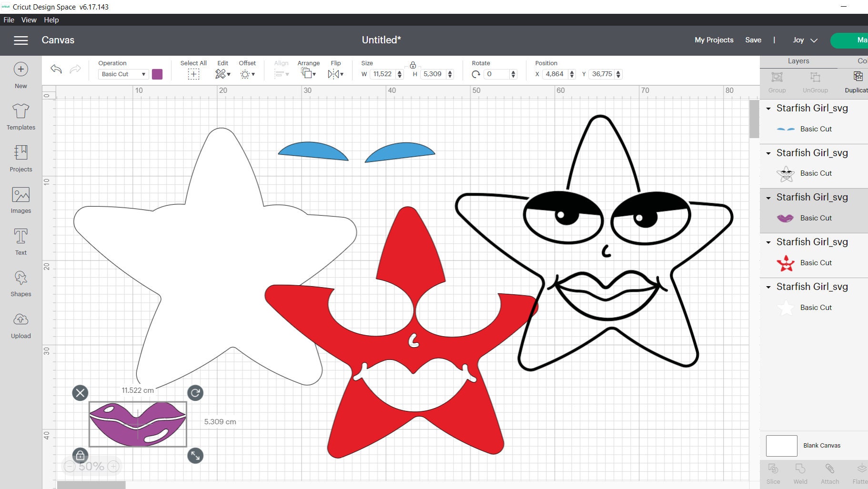Open the Templates panel
Image resolution: width=868 pixels, height=489 pixels.
(x=20, y=116)
